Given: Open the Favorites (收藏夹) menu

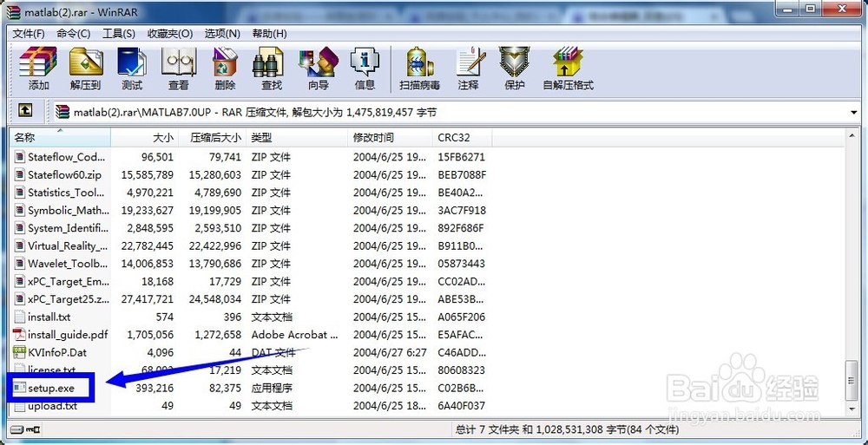Looking at the screenshot, I should pos(170,34).
